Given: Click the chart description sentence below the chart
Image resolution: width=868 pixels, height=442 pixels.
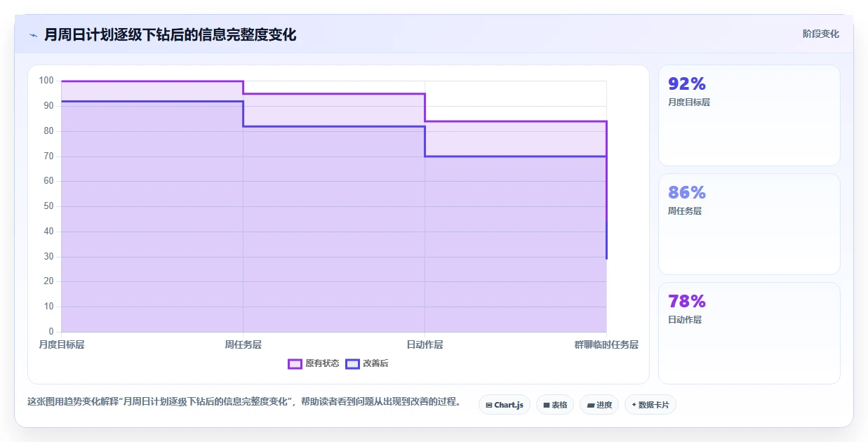Looking at the screenshot, I should tap(244, 402).
